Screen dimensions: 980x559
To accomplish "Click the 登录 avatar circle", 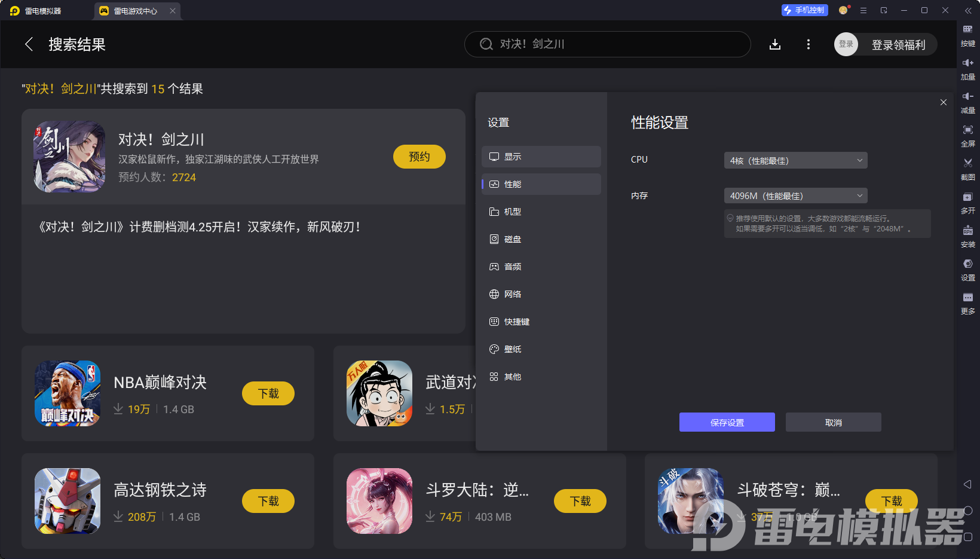I will click(846, 44).
